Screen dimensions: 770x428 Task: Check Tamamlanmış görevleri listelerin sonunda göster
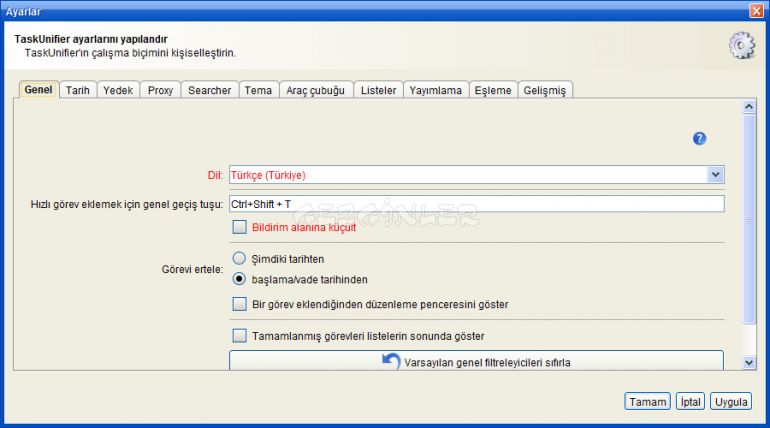coord(240,336)
